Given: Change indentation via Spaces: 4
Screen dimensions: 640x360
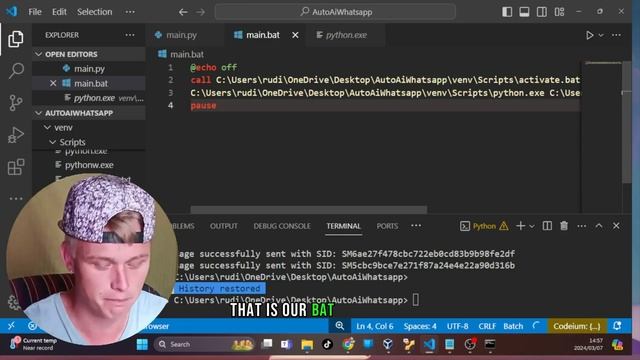Looking at the screenshot, I should tap(420, 326).
